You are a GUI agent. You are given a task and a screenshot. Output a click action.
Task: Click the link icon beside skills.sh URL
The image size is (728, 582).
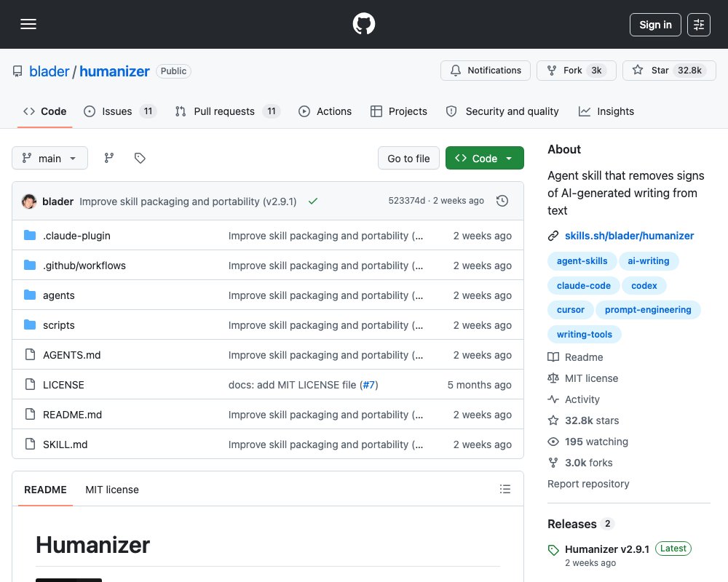553,236
